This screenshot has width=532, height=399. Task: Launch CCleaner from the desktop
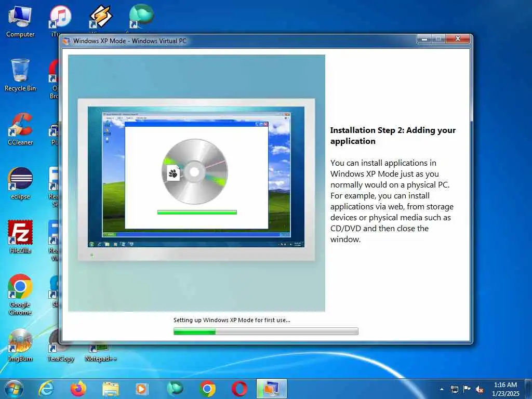[x=20, y=129]
